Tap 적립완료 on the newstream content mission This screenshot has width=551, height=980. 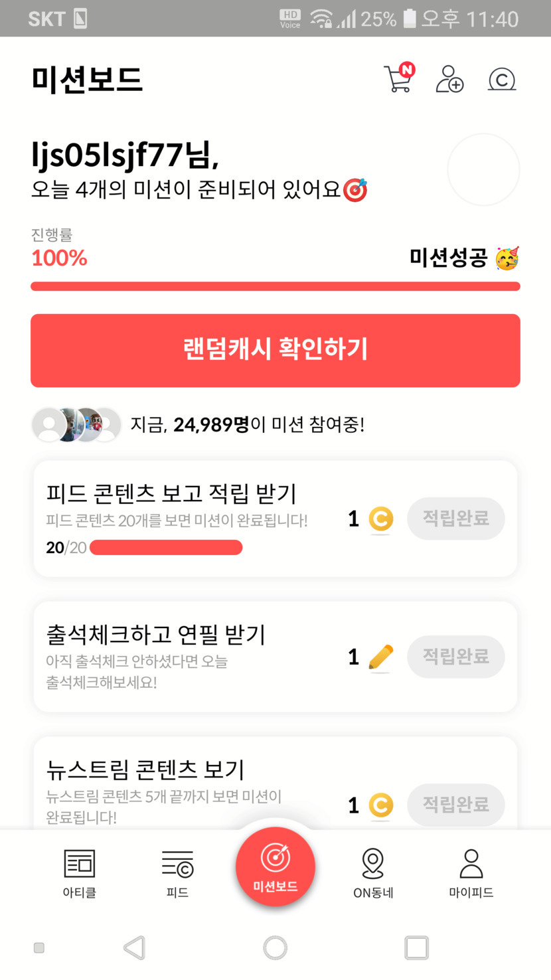[x=455, y=805]
